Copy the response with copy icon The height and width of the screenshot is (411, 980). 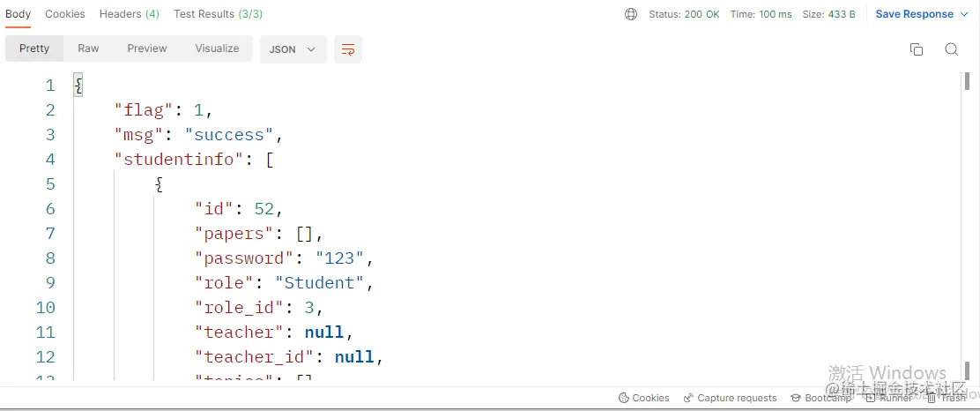917,49
